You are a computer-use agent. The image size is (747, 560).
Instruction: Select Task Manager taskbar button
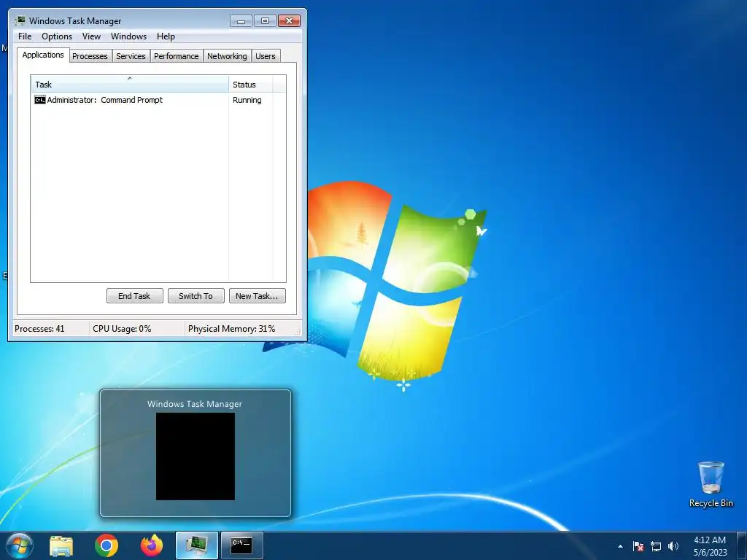[197, 545]
